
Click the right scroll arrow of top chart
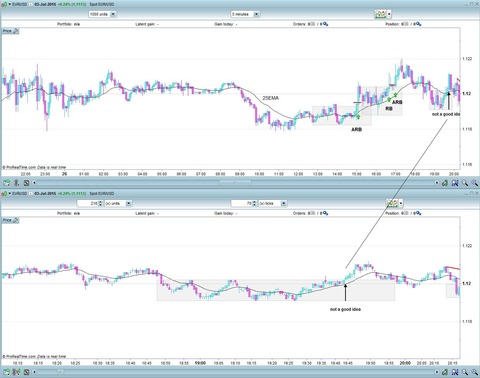pyautogui.click(x=437, y=183)
